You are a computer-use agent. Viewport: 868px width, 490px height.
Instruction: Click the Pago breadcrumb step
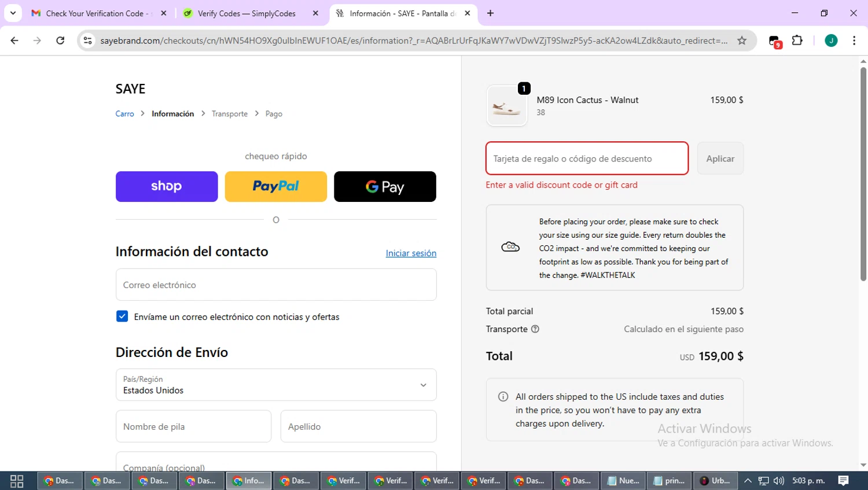(274, 114)
